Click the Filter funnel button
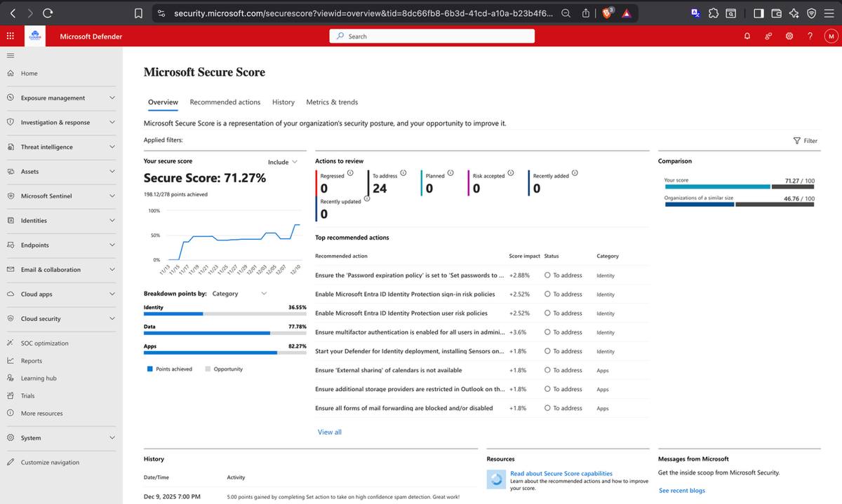This screenshot has height=504, width=842. coord(805,140)
